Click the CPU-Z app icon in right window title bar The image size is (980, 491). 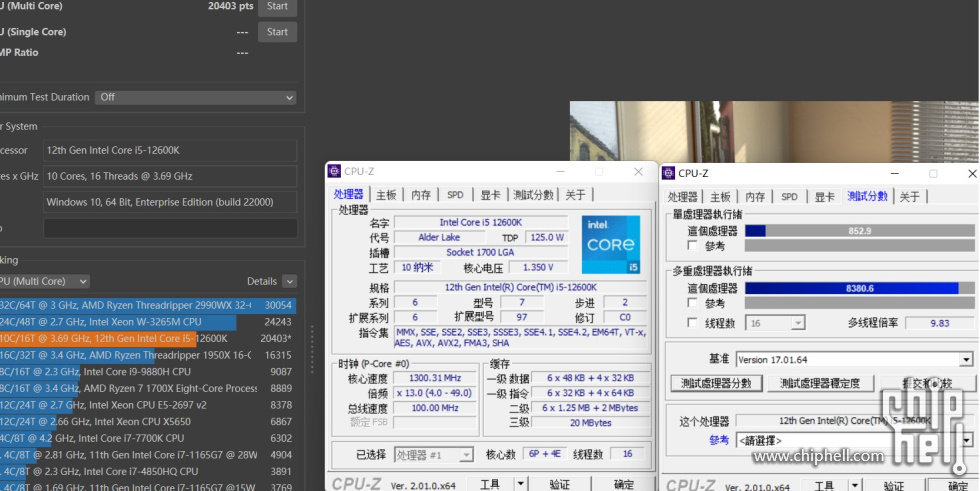click(669, 173)
